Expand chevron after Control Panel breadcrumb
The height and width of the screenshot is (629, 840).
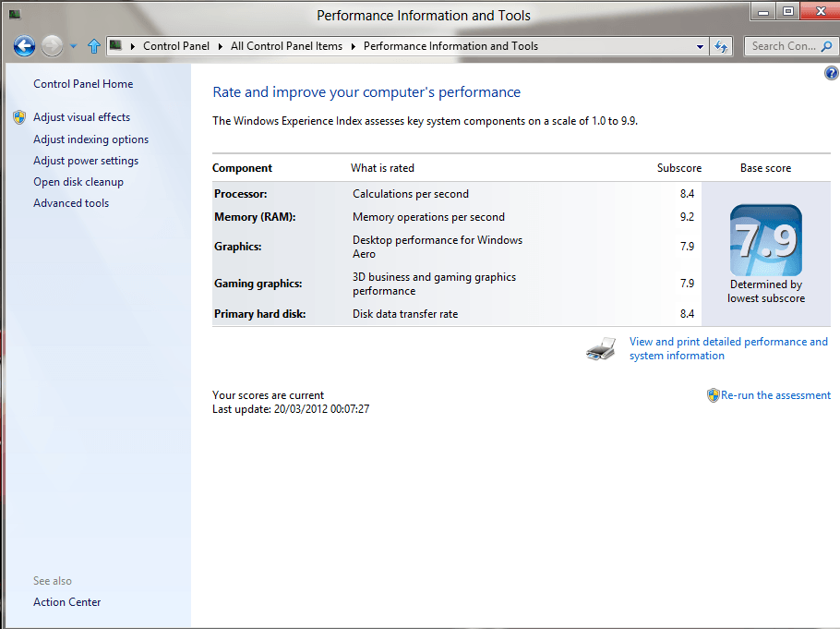(221, 47)
